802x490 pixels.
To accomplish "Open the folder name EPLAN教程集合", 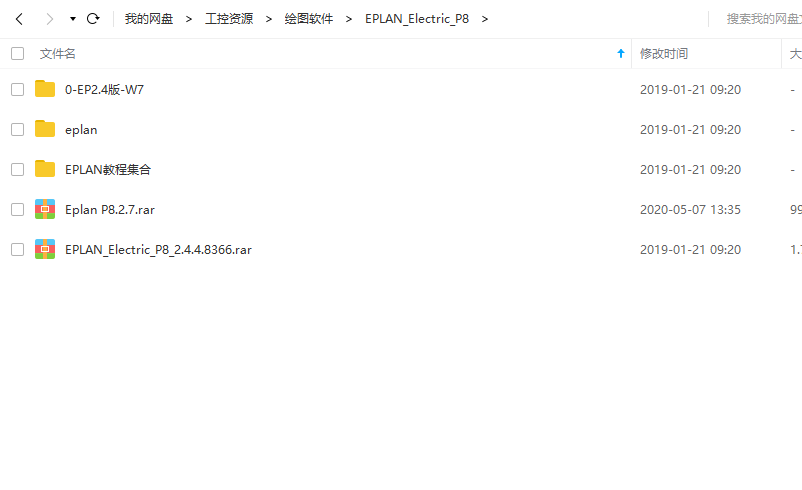I will 108,169.
